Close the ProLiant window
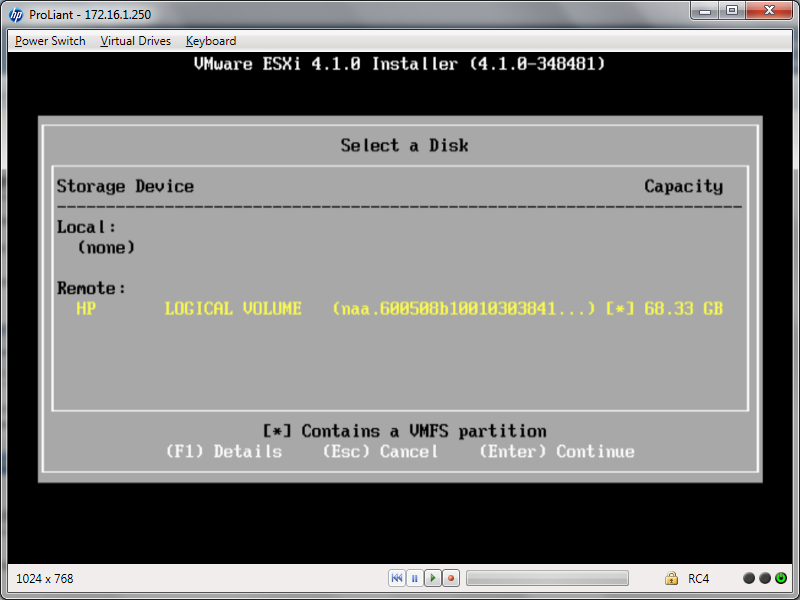This screenshot has height=600, width=800. [769, 10]
